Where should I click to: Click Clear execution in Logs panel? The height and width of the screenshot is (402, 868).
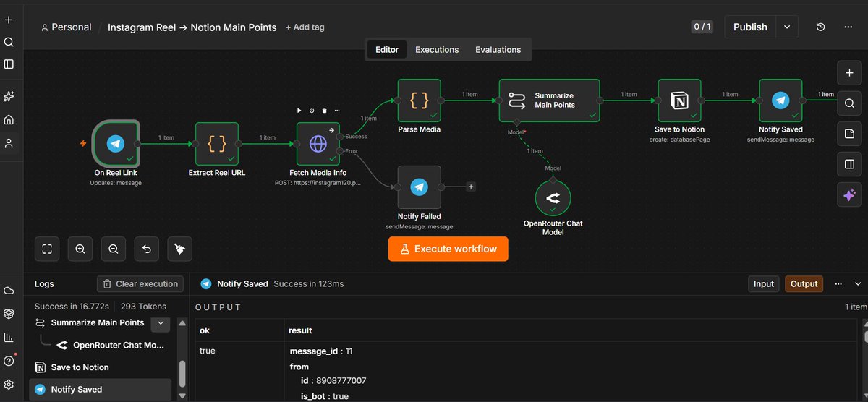(x=140, y=284)
